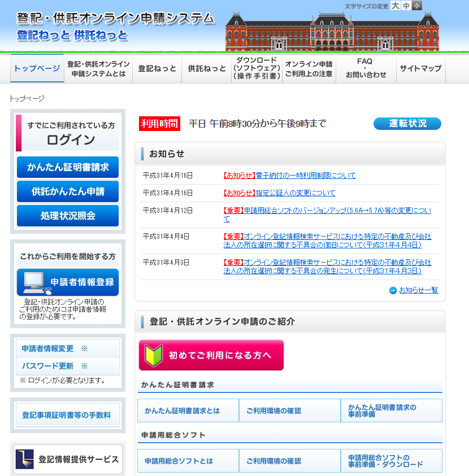Click the arrow icon beside お知らせ一覧
Viewport: 469px width, 476px height.
click(393, 290)
